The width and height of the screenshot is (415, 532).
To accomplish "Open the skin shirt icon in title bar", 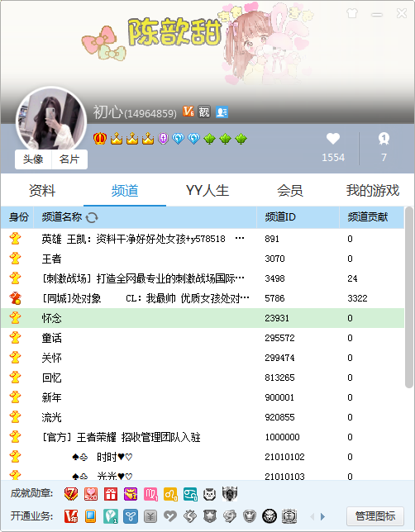I will [352, 13].
